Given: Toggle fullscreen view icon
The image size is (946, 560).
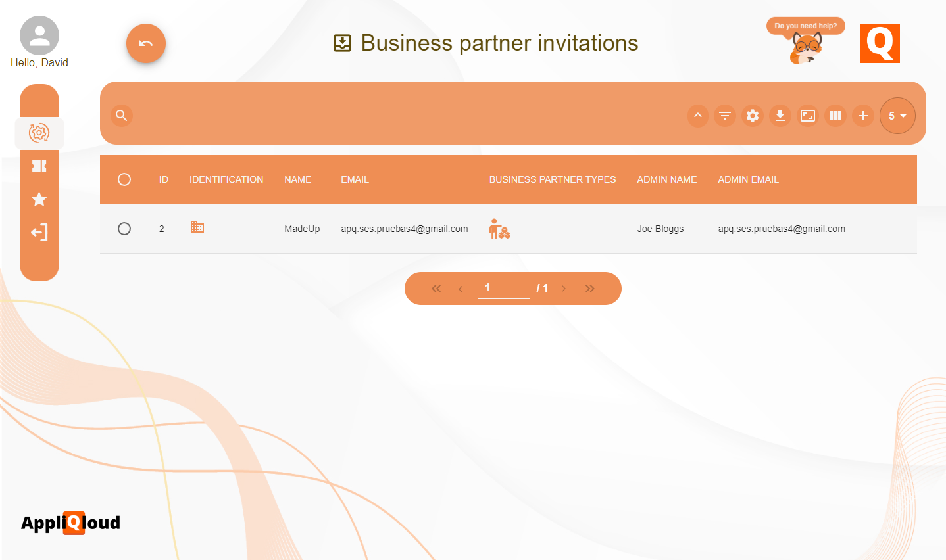Looking at the screenshot, I should point(808,116).
